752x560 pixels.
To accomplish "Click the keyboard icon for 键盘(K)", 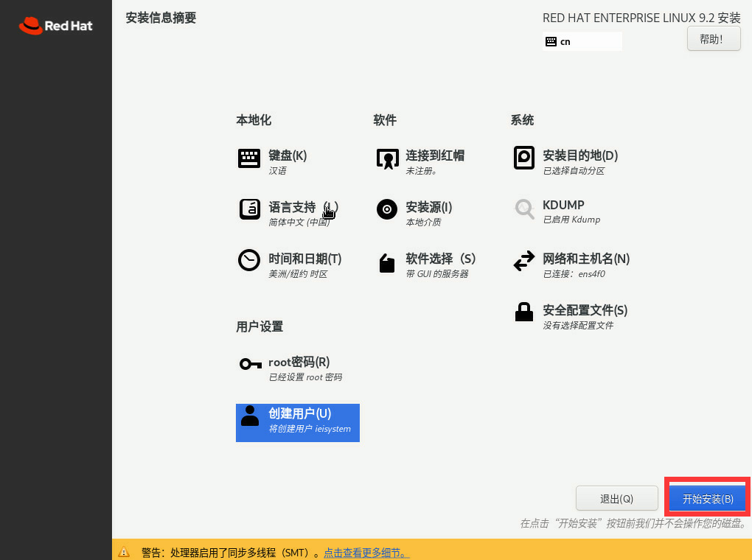I will tap(249, 158).
